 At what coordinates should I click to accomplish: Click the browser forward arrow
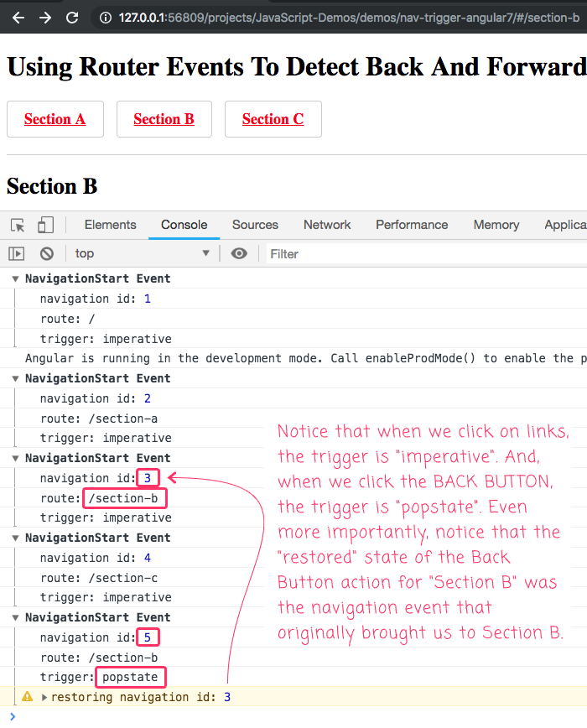click(45, 17)
